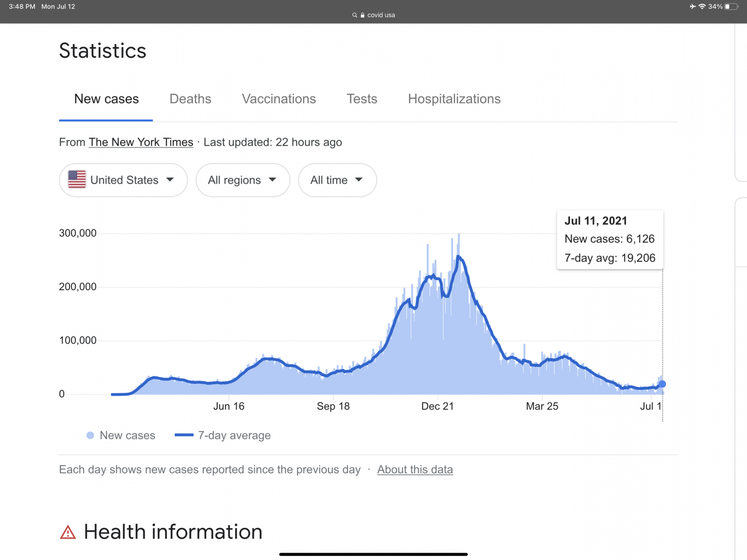Open the All time range dropdown
Viewport: 747px width, 560px height.
pyautogui.click(x=337, y=180)
